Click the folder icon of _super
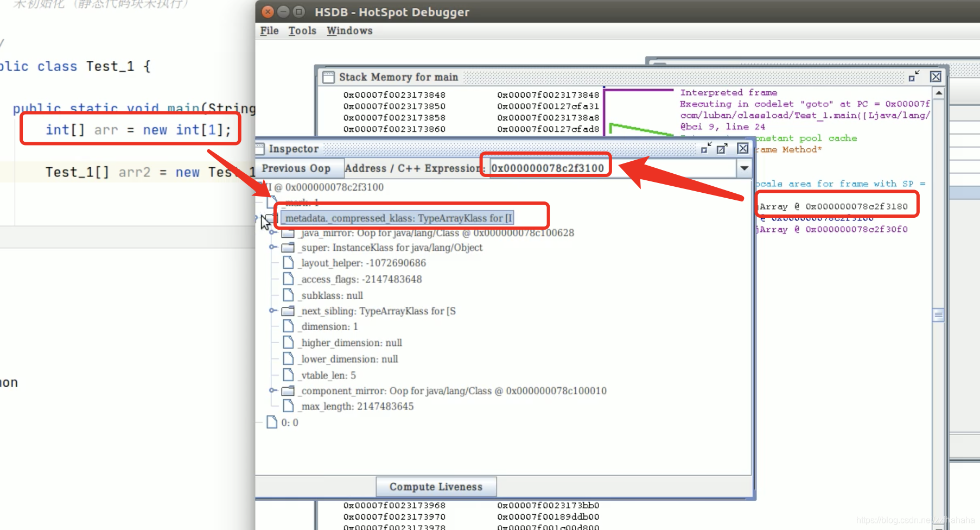This screenshot has width=980, height=530. click(288, 247)
